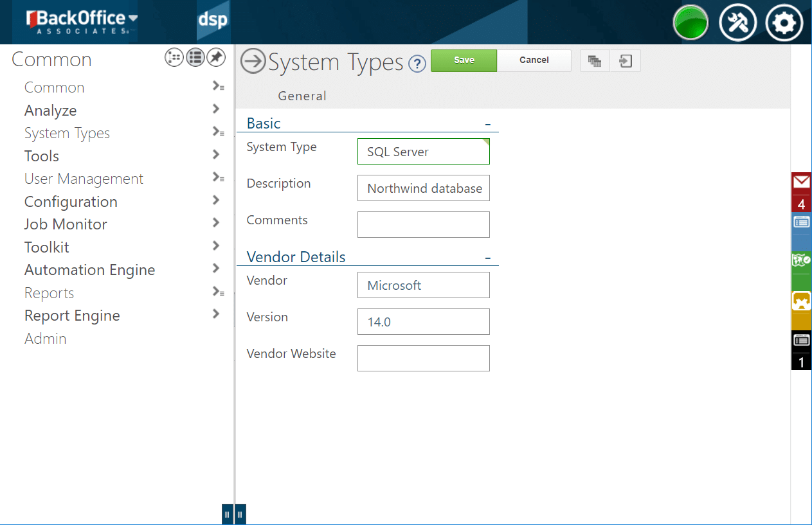The width and height of the screenshot is (812, 525).
Task: Open the settings gear icon
Action: [784, 23]
